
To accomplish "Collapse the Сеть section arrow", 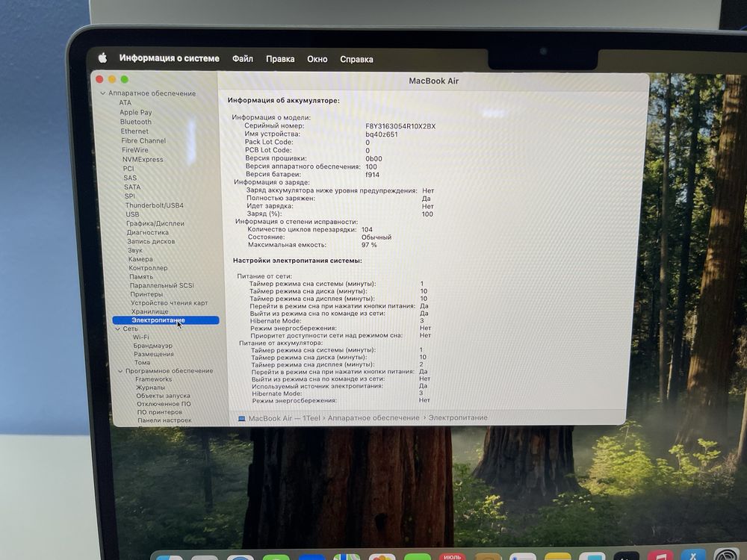I will (x=118, y=329).
